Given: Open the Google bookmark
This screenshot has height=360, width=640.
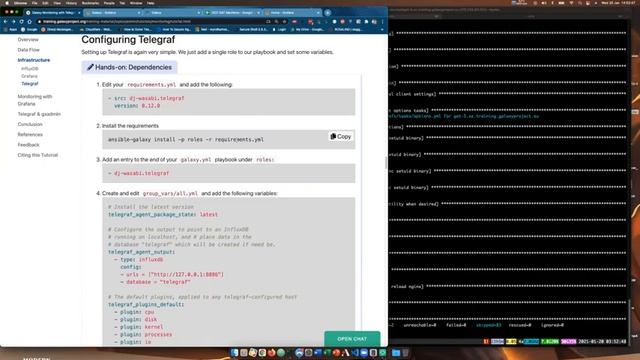Looking at the screenshot, I should click(x=29, y=29).
